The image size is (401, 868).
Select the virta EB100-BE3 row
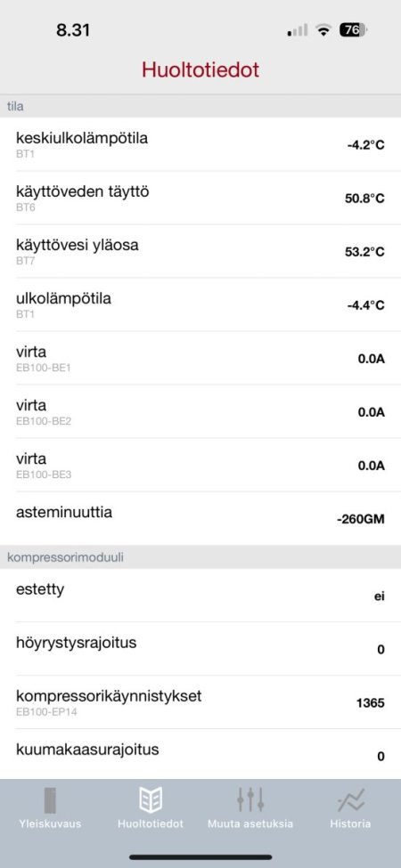200,465
